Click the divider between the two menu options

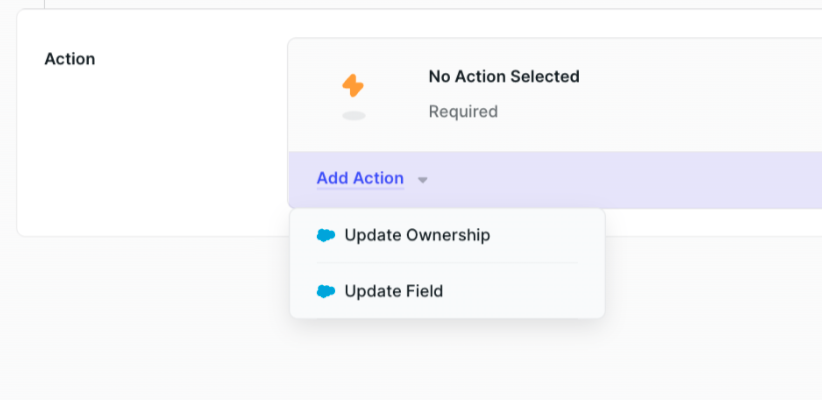(x=447, y=263)
